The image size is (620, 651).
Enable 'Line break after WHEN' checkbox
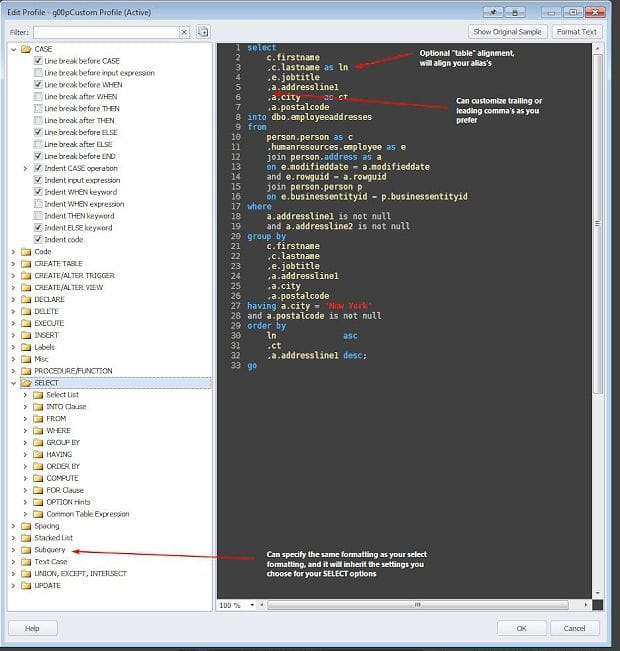click(x=39, y=97)
